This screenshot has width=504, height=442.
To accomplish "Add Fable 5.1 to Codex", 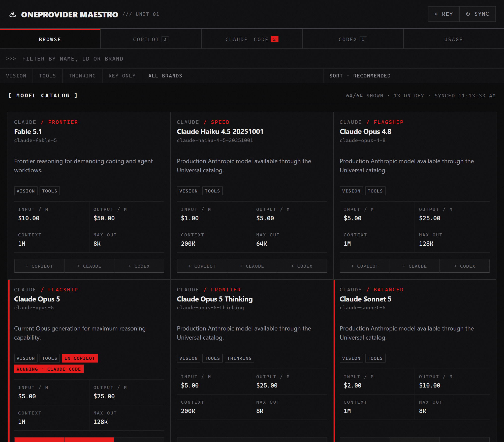I will (x=139, y=266).
